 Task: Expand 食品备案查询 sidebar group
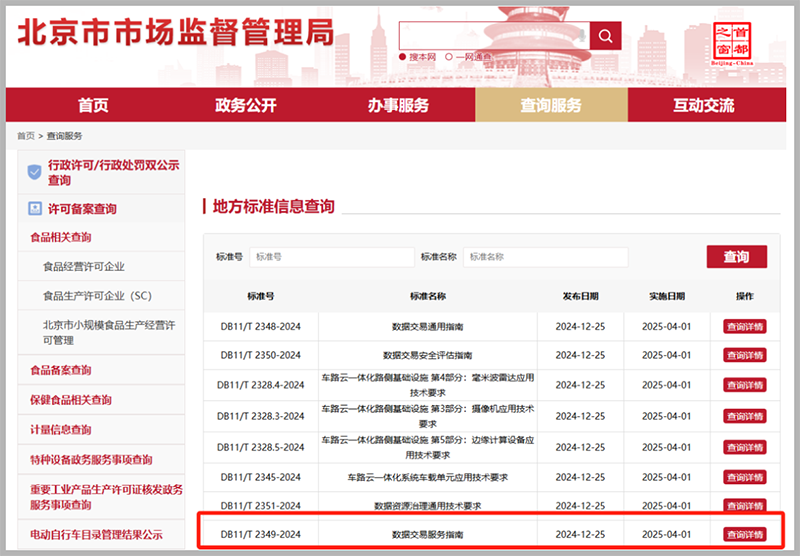[61, 370]
